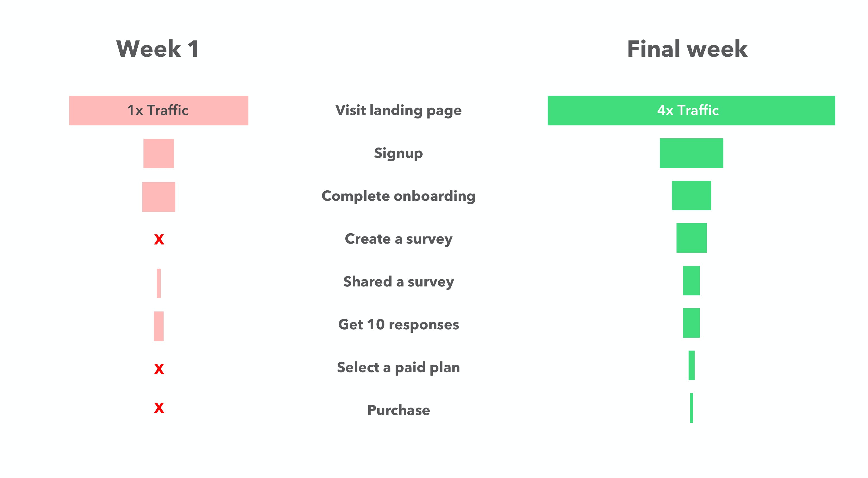This screenshot has height=478, width=868.
Task: Click the Week 1 heading
Action: [158, 49]
